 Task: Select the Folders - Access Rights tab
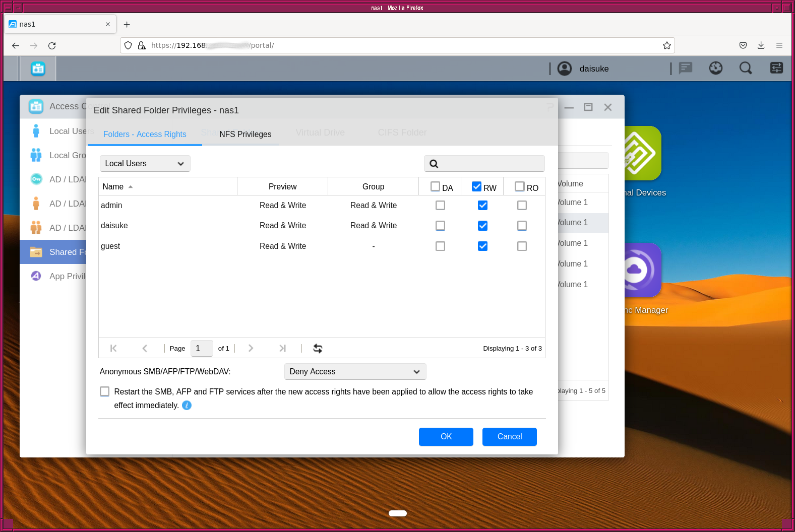pos(145,134)
